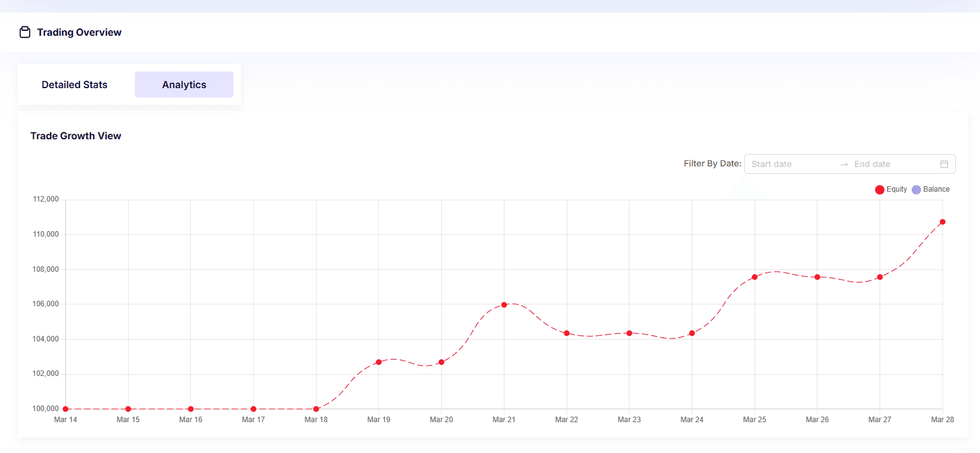Click the 102,000 y-axis label
This screenshot has width=980, height=453.
pyautogui.click(x=46, y=373)
